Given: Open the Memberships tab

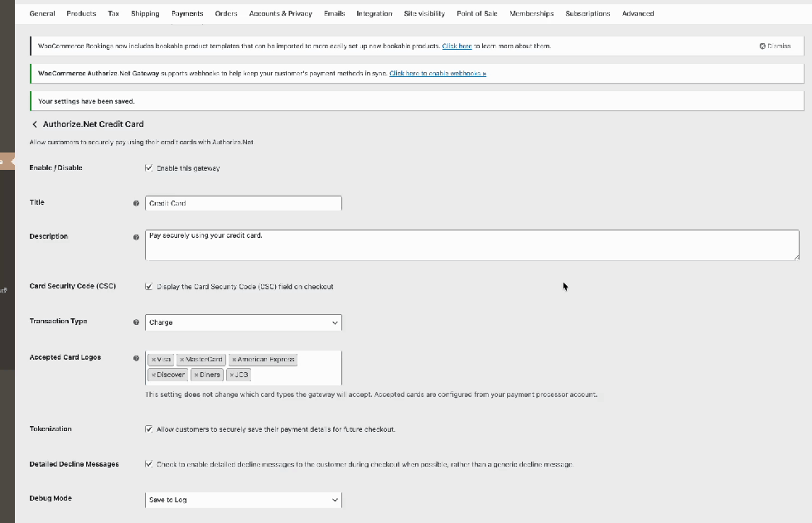Looking at the screenshot, I should (x=532, y=13).
